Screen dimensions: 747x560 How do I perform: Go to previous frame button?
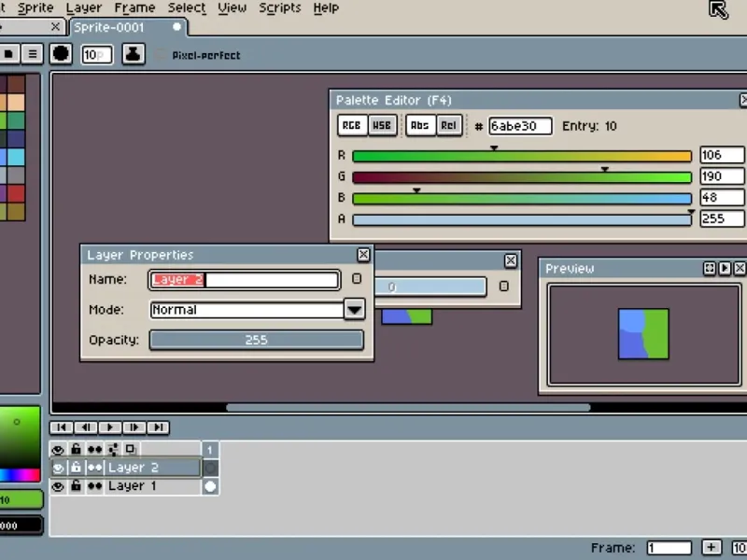pyautogui.click(x=86, y=427)
